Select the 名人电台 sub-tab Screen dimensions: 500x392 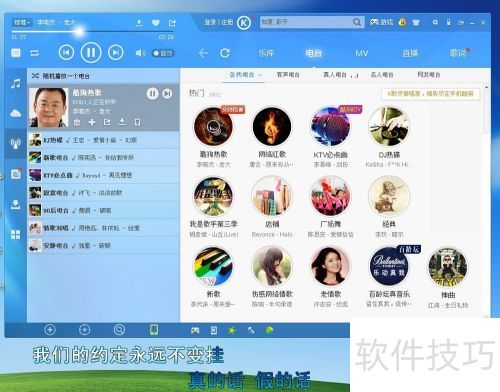[x=382, y=75]
